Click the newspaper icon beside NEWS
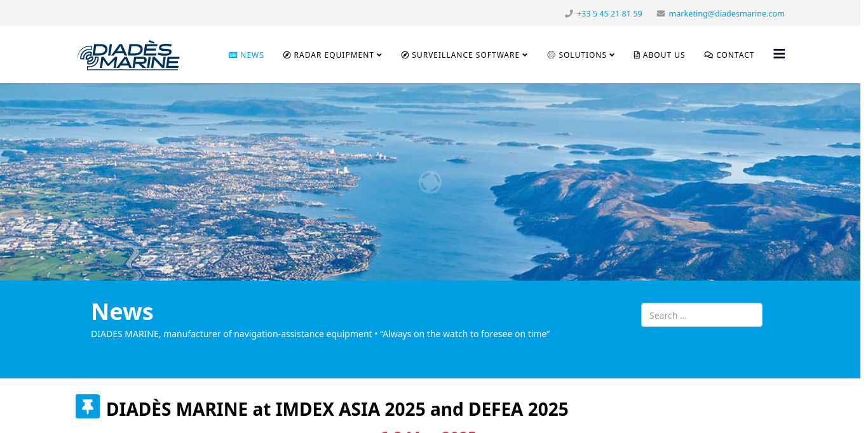868x433 pixels. pyautogui.click(x=232, y=55)
